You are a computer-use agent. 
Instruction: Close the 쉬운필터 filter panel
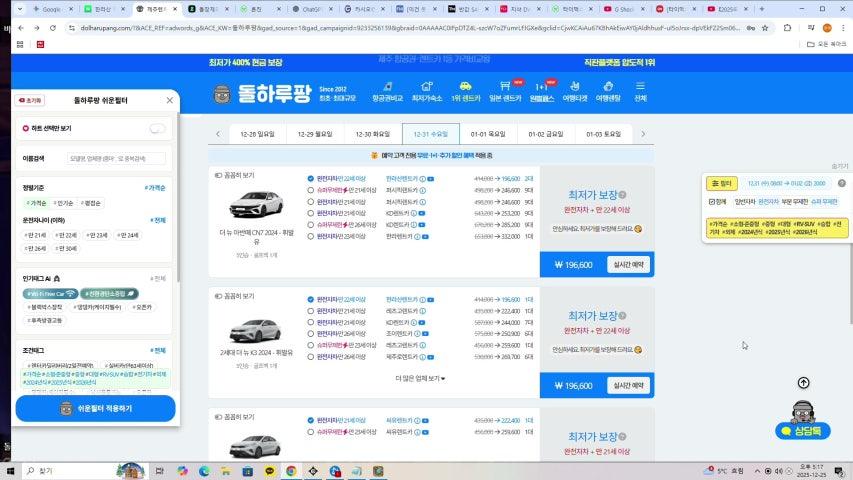(x=170, y=100)
